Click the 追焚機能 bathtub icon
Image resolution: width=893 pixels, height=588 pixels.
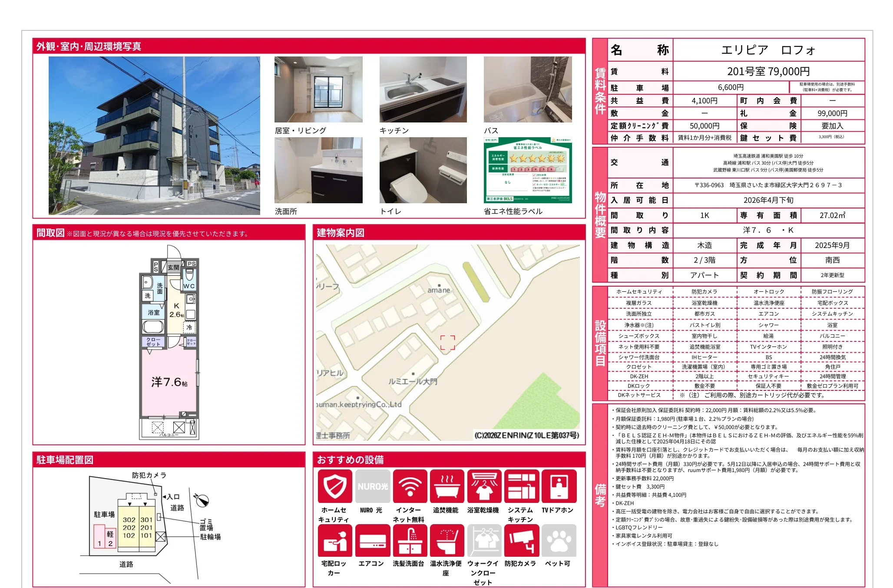coord(447,486)
